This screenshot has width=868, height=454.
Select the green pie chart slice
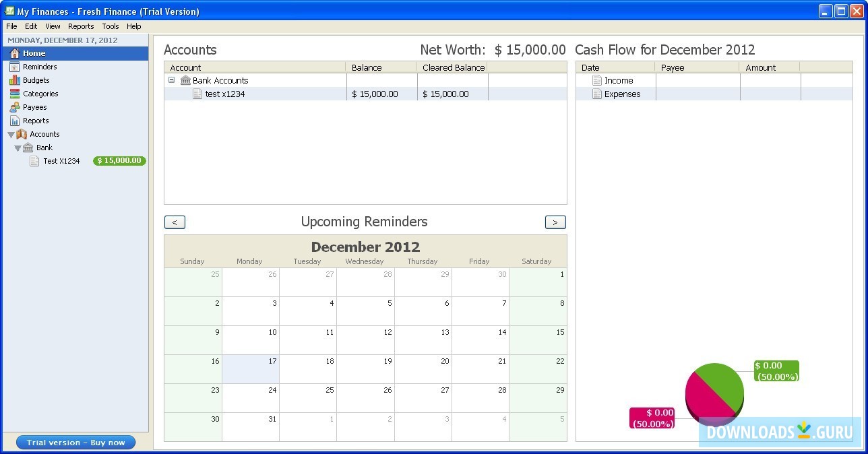click(722, 384)
